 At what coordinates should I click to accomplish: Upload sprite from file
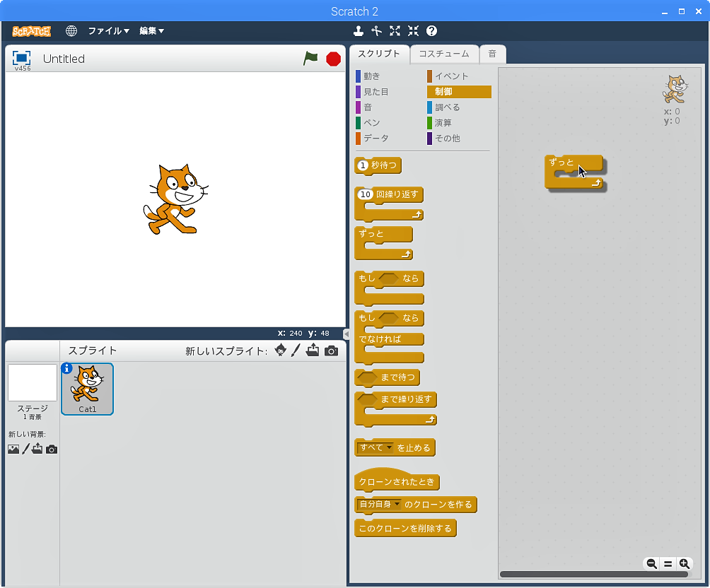(x=313, y=351)
